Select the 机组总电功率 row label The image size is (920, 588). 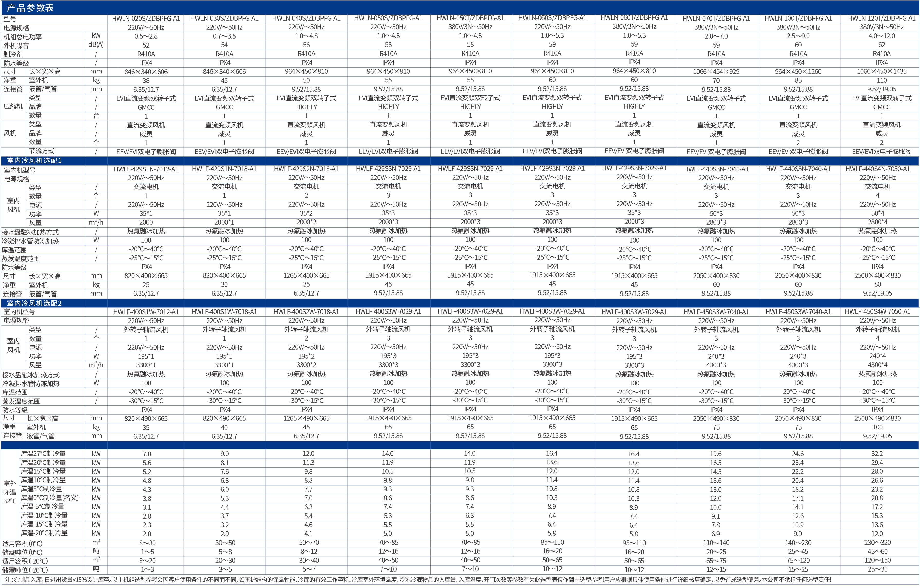(23, 37)
